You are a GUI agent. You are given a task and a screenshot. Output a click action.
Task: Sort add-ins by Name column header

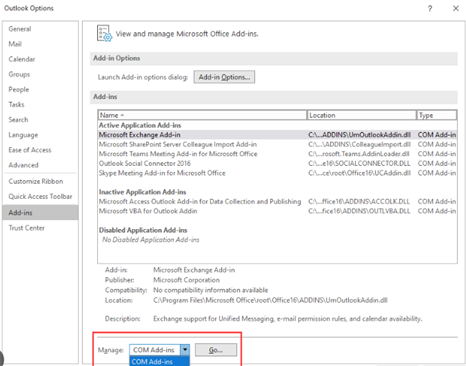click(x=202, y=115)
